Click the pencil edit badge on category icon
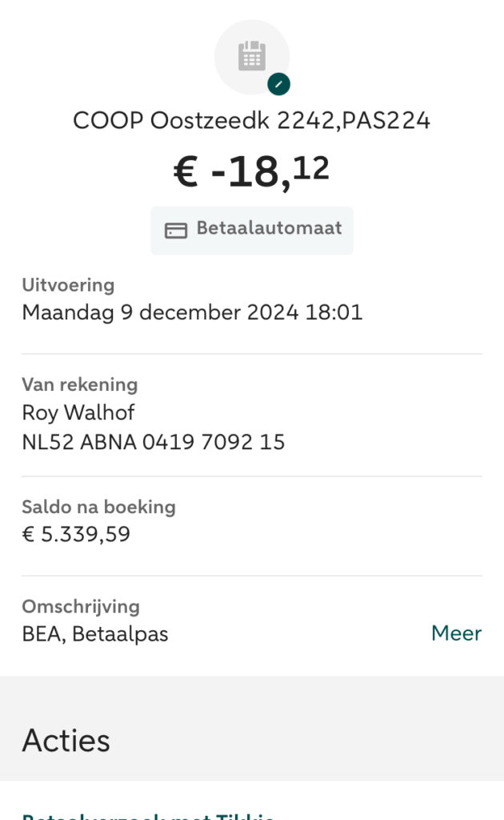Screen dimensions: 504x820 278,83
